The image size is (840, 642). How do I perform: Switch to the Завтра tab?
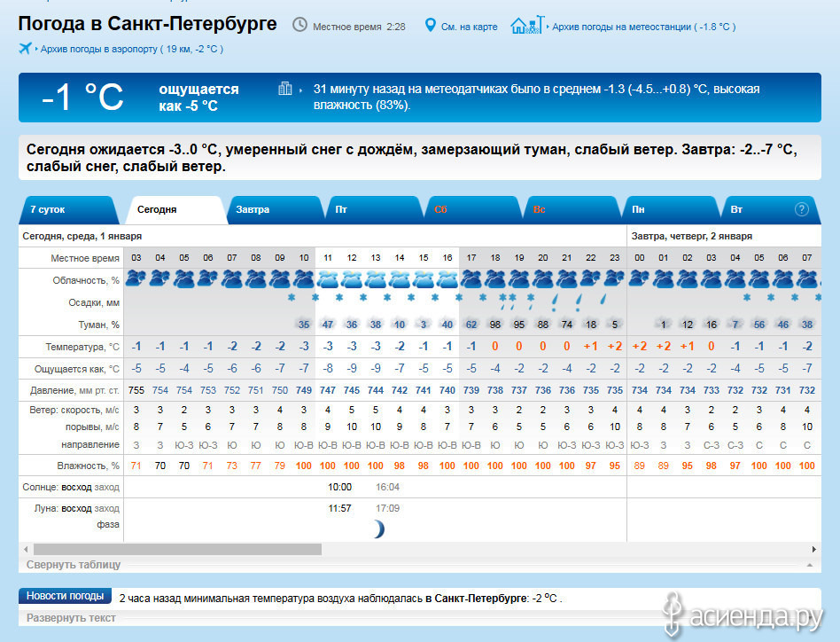(275, 209)
